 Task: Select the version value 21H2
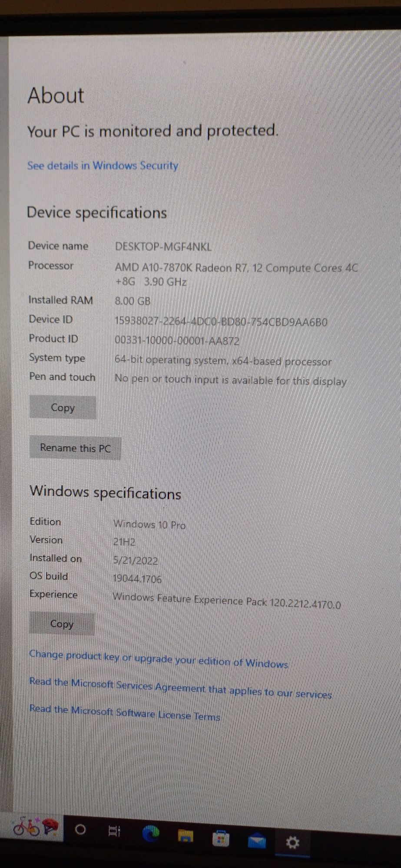pos(124,542)
